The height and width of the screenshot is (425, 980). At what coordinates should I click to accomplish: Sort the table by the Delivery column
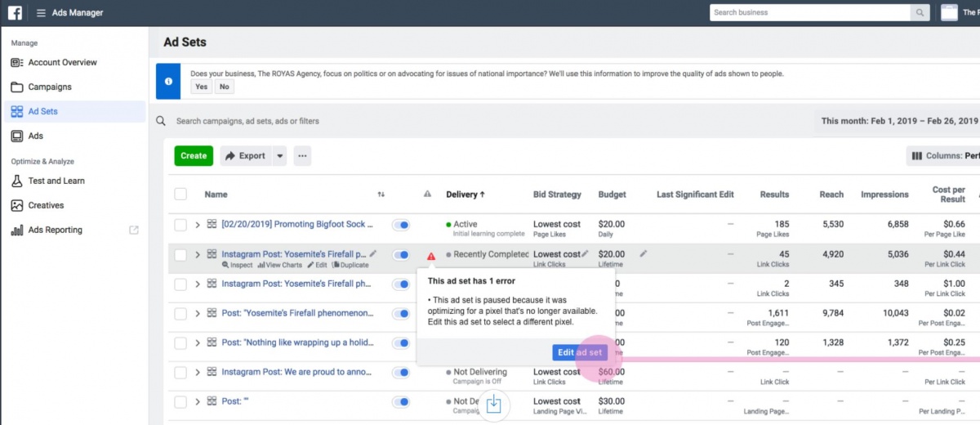click(465, 195)
